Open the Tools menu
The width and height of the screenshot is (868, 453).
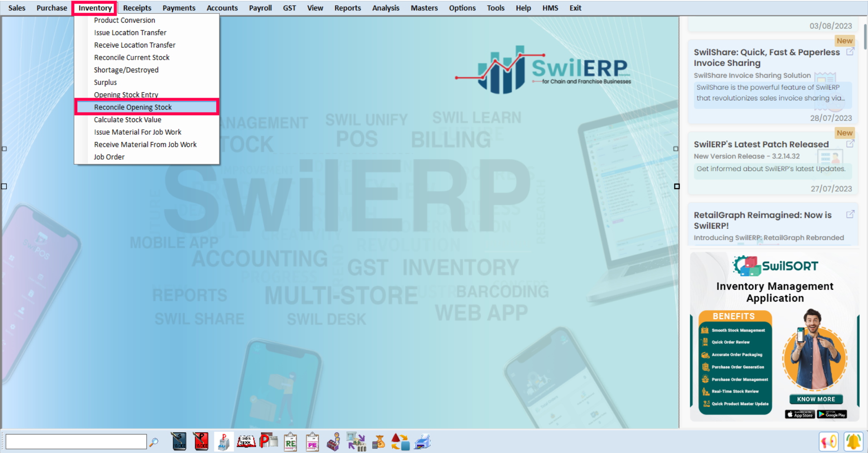click(x=495, y=8)
